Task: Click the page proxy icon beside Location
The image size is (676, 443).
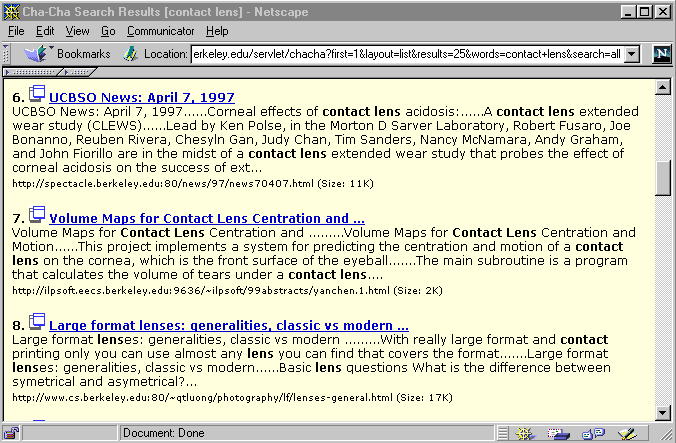Action: [130, 53]
